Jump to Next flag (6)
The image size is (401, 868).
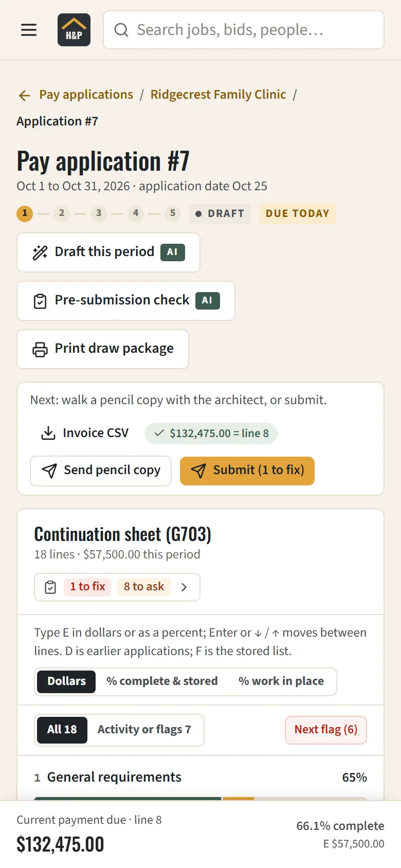pos(326,730)
